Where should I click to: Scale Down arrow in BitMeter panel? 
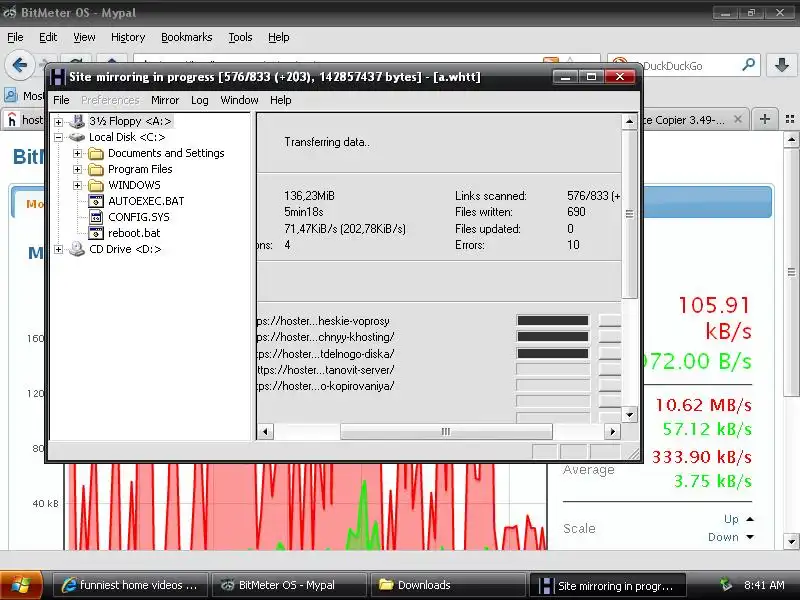[x=750, y=537]
